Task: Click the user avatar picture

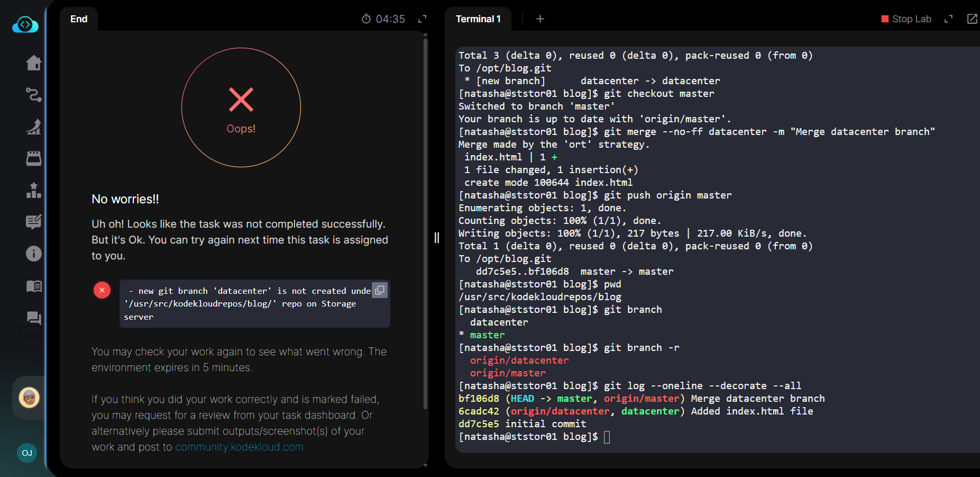Action: 29,398
